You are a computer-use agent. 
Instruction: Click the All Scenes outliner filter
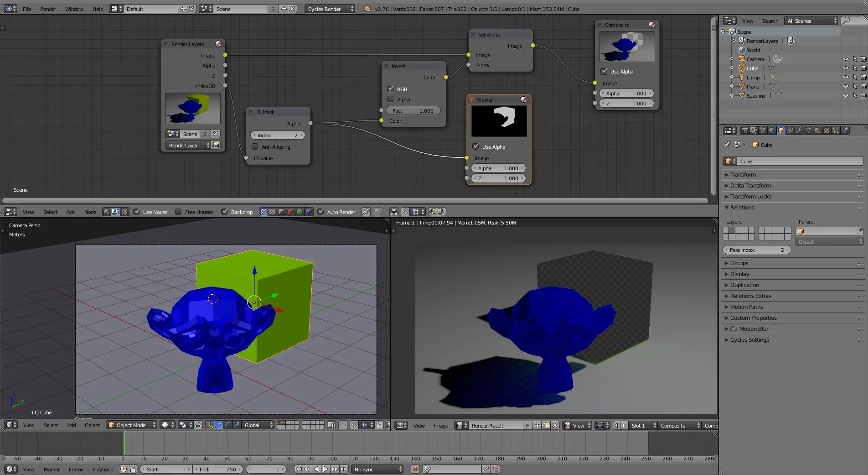(x=811, y=21)
